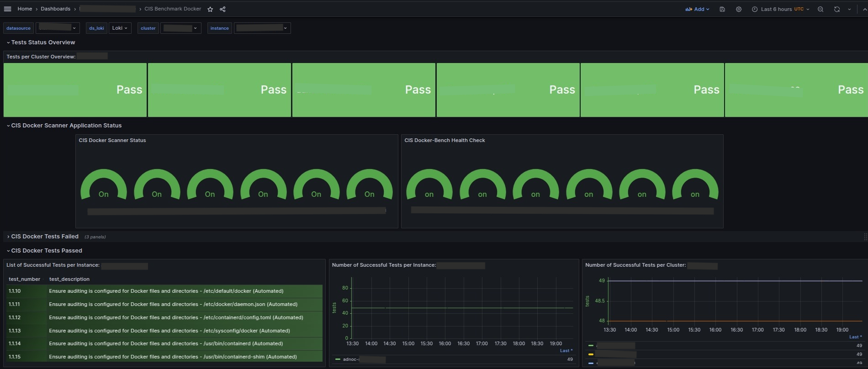Click the CIS Benchmark Docker breadcrumb
Screen dimensions: 868x369
coord(173,9)
